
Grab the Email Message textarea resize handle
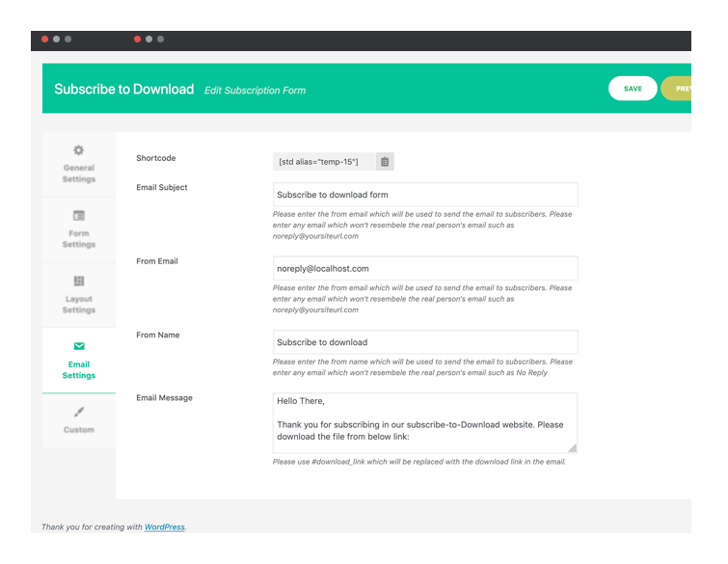click(573, 447)
